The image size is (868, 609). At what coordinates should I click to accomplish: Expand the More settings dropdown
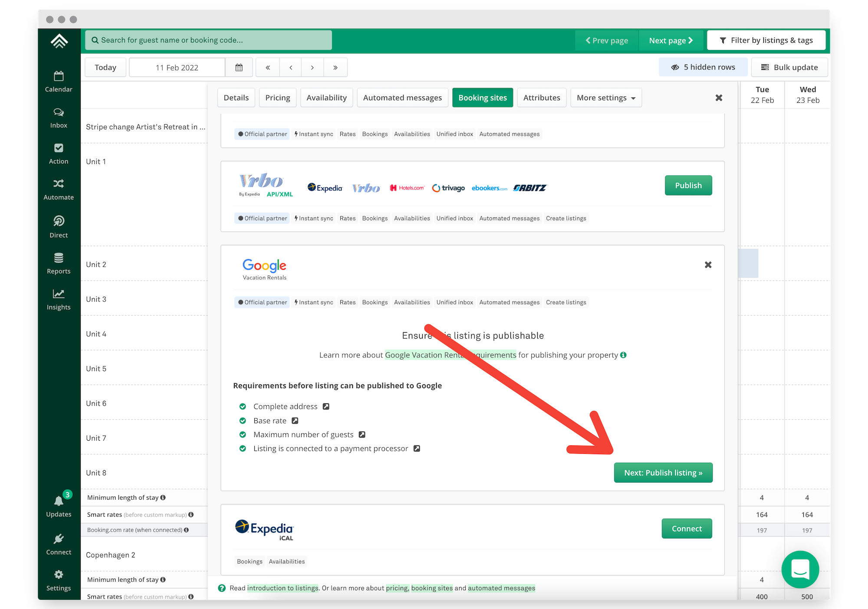(606, 98)
